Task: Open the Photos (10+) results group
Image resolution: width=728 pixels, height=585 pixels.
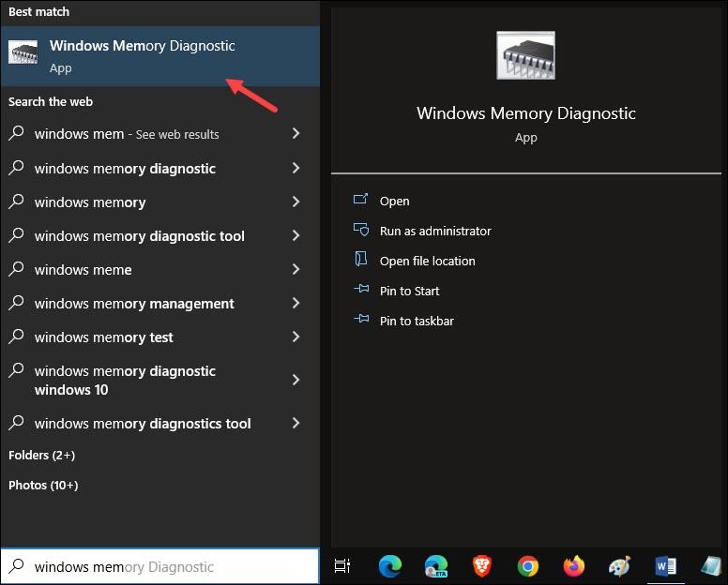Action: coord(43,486)
